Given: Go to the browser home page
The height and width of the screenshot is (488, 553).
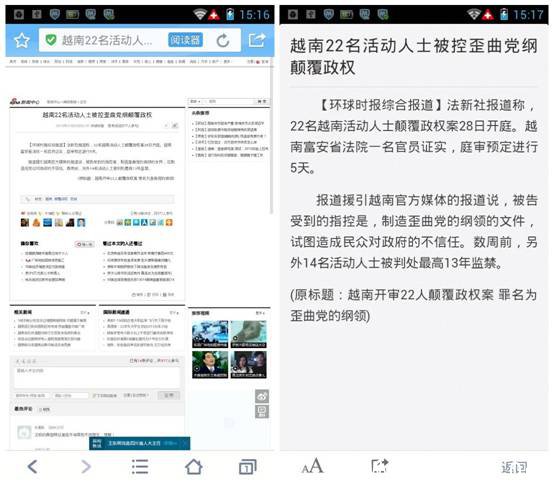Looking at the screenshot, I should tap(194, 467).
